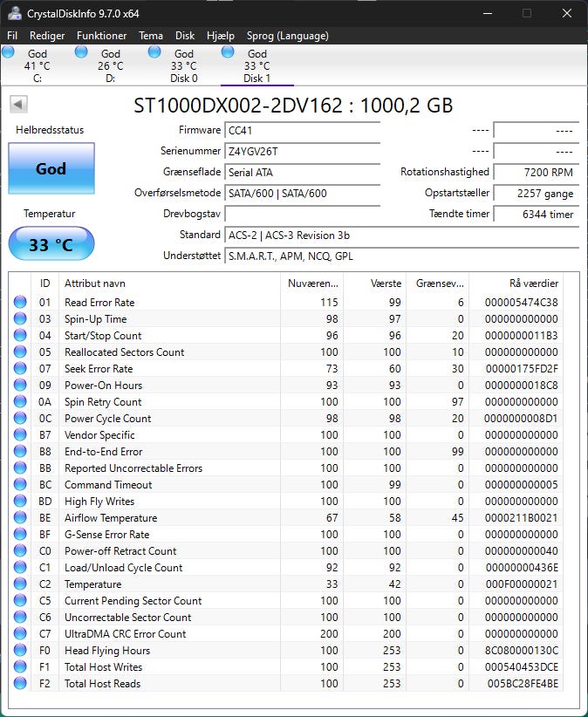Viewport: 588px width, 717px height.
Task: Open the Tema menu
Action: pos(151,36)
